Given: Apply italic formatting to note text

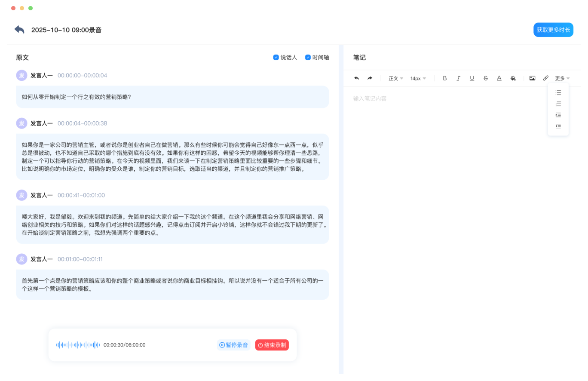Looking at the screenshot, I should coord(458,78).
